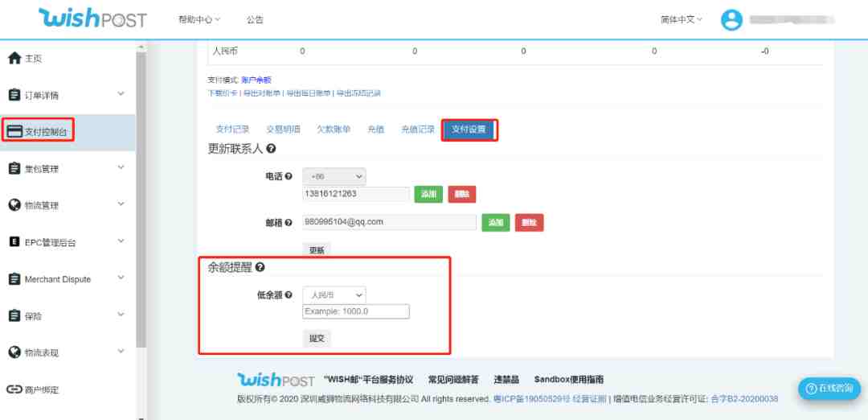Click the credit card icon for 支付控制台
The width and height of the screenshot is (868, 420).
click(x=14, y=132)
